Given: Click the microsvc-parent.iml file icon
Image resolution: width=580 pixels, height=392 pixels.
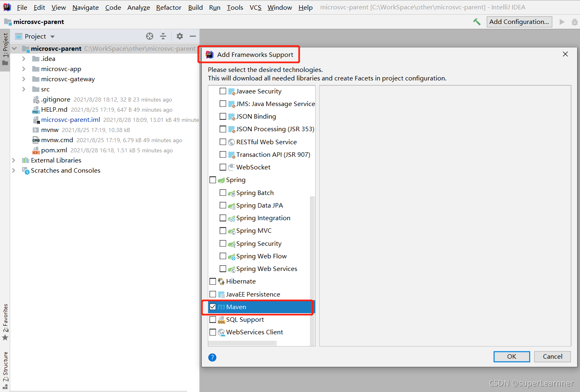Looking at the screenshot, I should (x=36, y=120).
